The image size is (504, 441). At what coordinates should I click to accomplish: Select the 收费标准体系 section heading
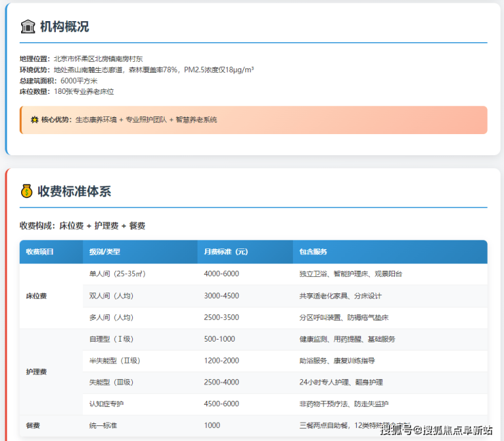pyautogui.click(x=74, y=191)
